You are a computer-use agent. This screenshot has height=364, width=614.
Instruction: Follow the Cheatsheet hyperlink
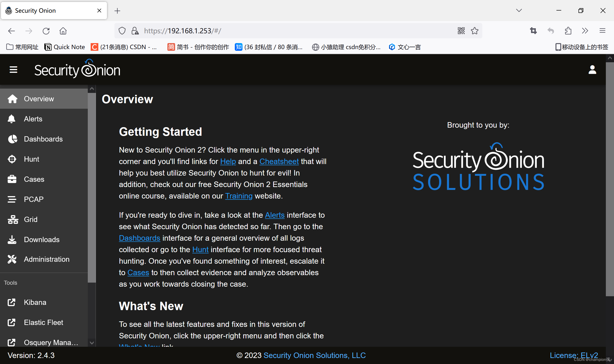click(279, 161)
